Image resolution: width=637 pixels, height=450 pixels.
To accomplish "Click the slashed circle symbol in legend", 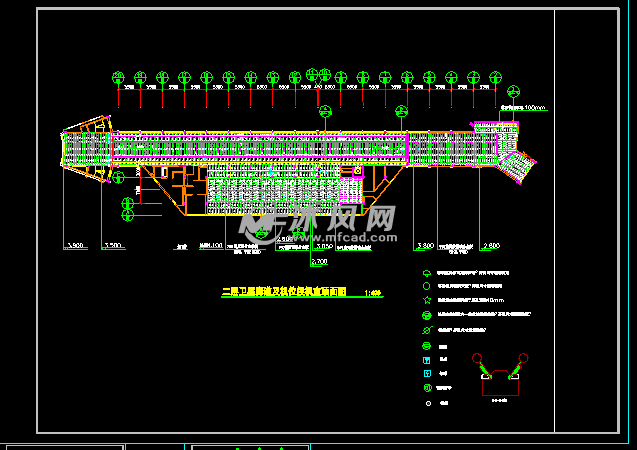I will pyautogui.click(x=428, y=330).
